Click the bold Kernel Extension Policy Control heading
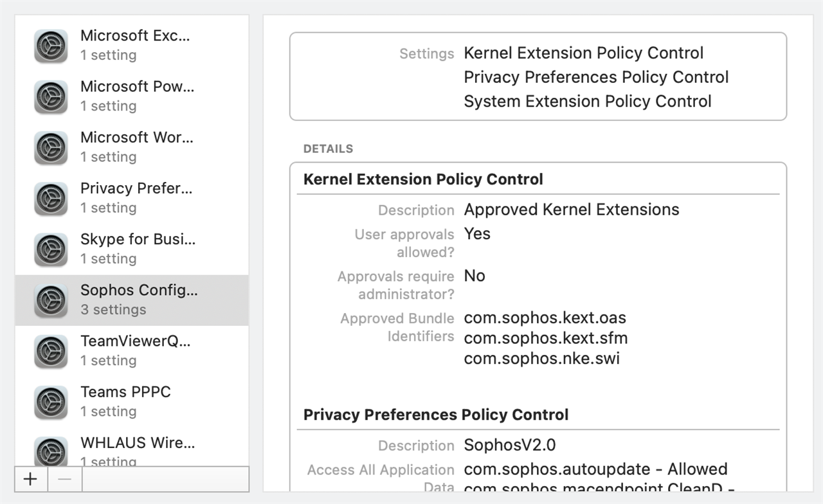The width and height of the screenshot is (823, 504). click(x=423, y=179)
